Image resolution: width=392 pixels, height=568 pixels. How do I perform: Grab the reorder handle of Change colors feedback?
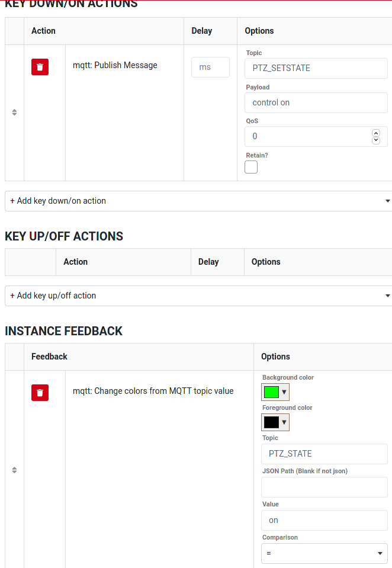click(14, 470)
